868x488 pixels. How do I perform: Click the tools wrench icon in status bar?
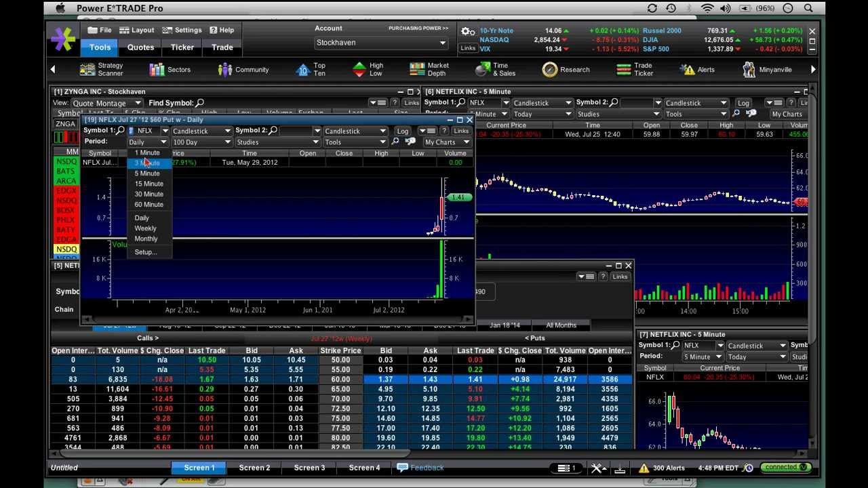pyautogui.click(x=597, y=468)
